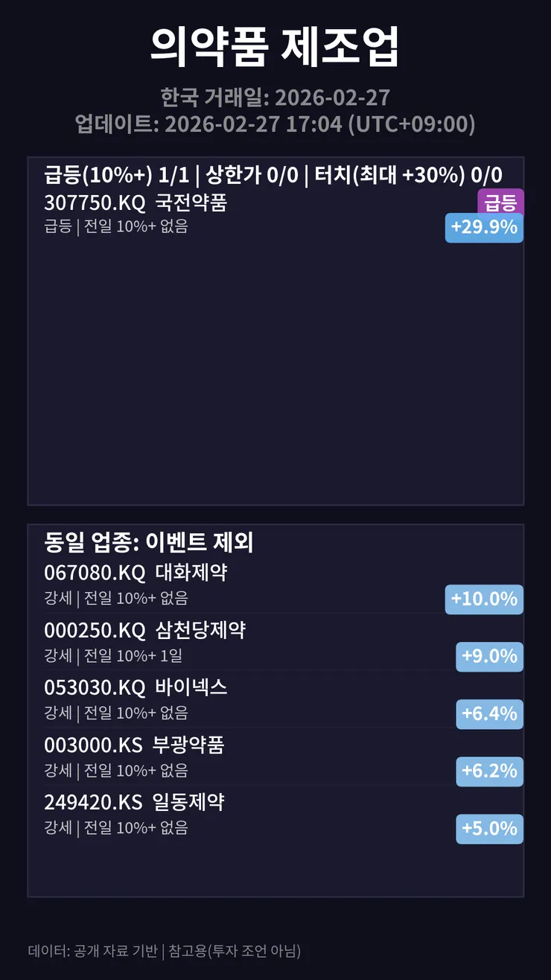
Task: Click the 의약품 제조업 title
Action: pos(275,46)
